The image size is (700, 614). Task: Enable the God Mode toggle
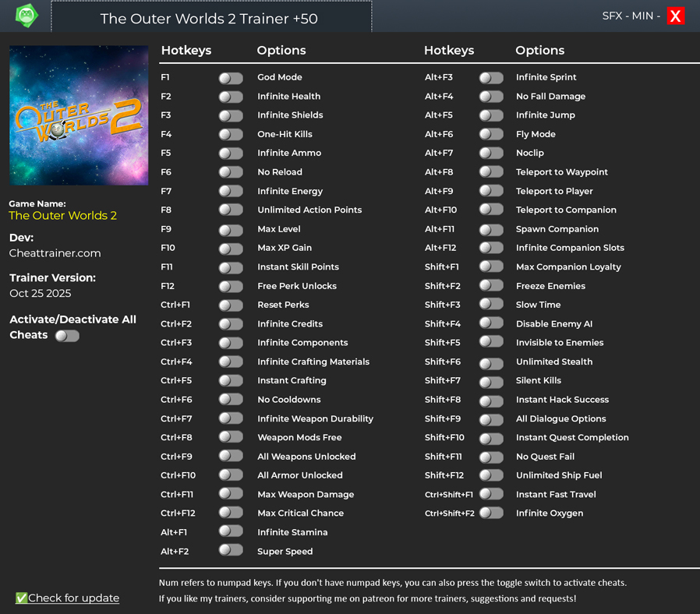click(x=231, y=78)
